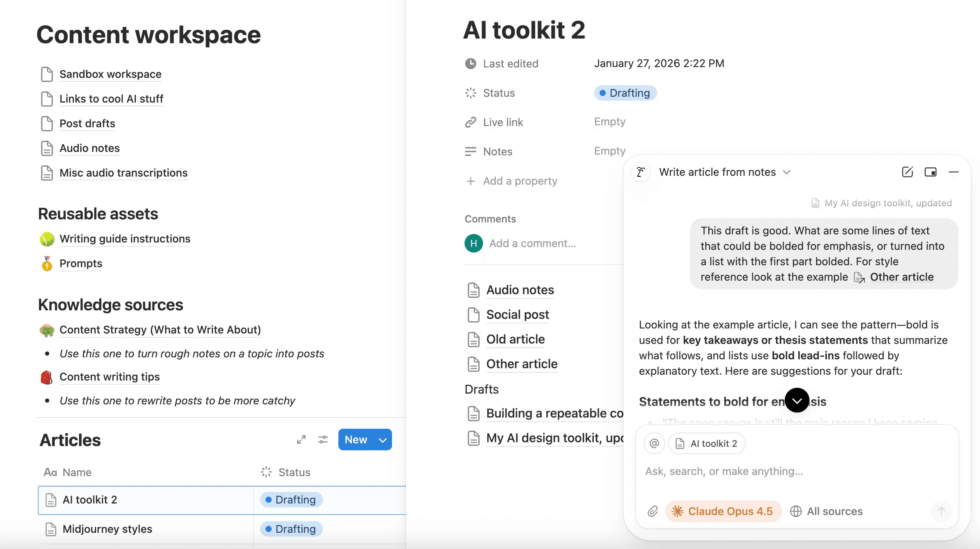Click the scroll-to-bottom arrow button
This screenshot has height=549, width=980.
pyautogui.click(x=797, y=401)
